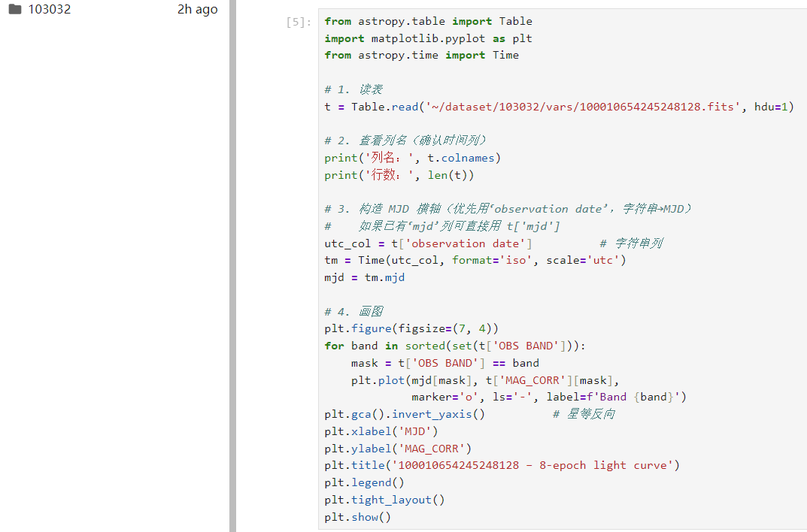Click the folder icon next to 103032

(15, 10)
